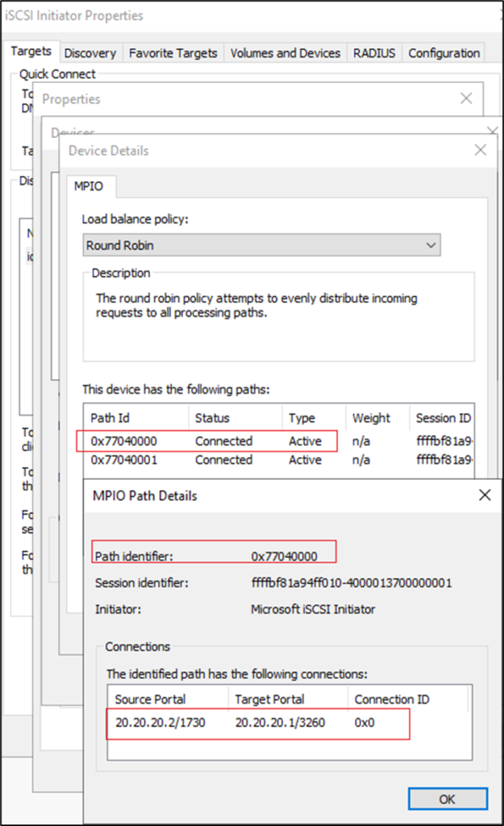Close the Properties dialog
Viewport: 504px width, 826px height.
click(465, 98)
